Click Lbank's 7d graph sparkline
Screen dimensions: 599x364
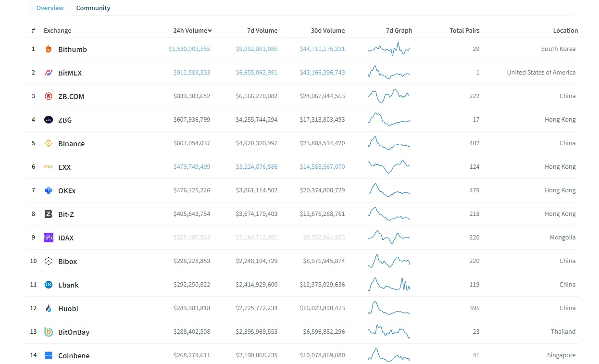coord(389,284)
